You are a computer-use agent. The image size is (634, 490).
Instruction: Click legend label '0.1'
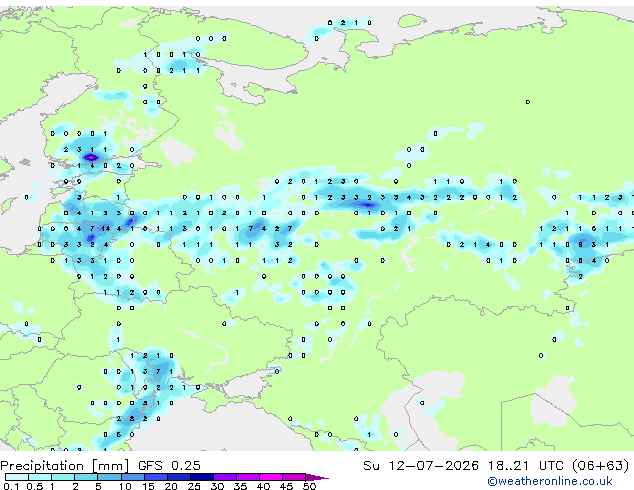click(11, 486)
